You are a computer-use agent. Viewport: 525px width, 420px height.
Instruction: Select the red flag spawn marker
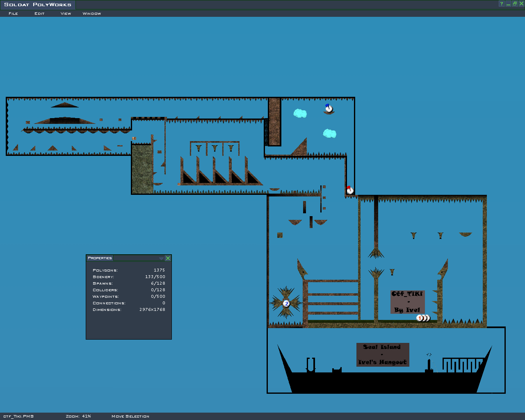click(350, 190)
